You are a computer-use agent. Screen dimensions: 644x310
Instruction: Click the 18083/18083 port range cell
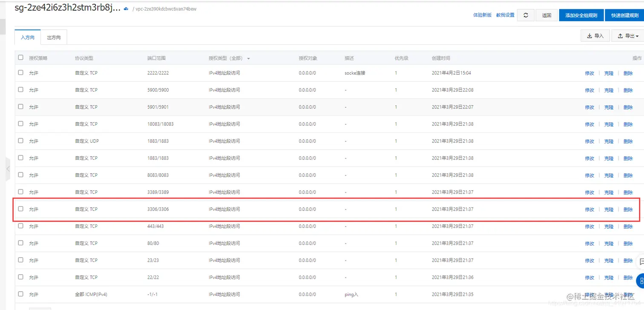coord(161,124)
